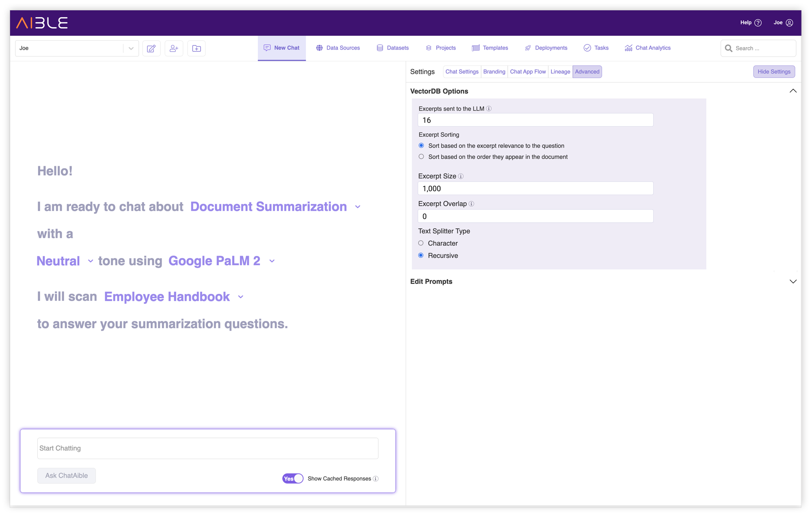812x518 pixels.
Task: Switch to Projects
Action: (x=441, y=48)
